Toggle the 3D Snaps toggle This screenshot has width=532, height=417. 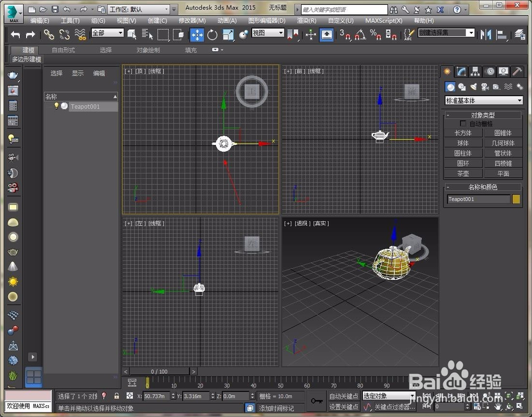tap(345, 35)
